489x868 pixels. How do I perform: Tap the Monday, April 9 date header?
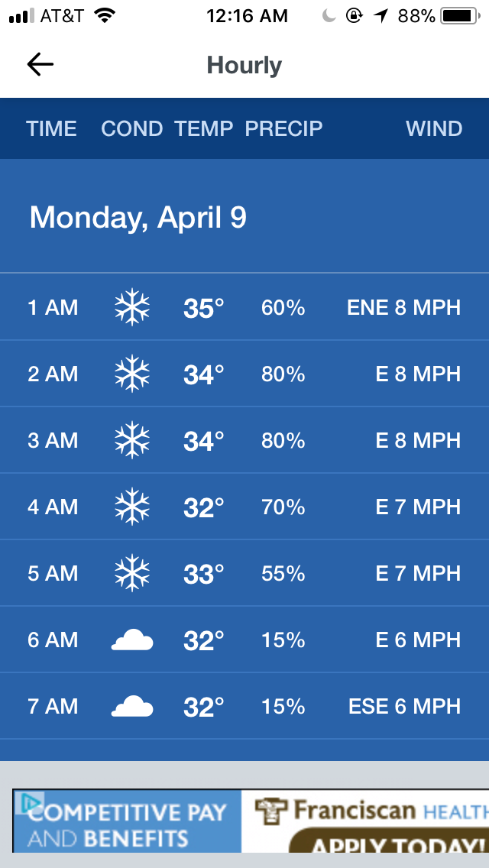coord(138,217)
